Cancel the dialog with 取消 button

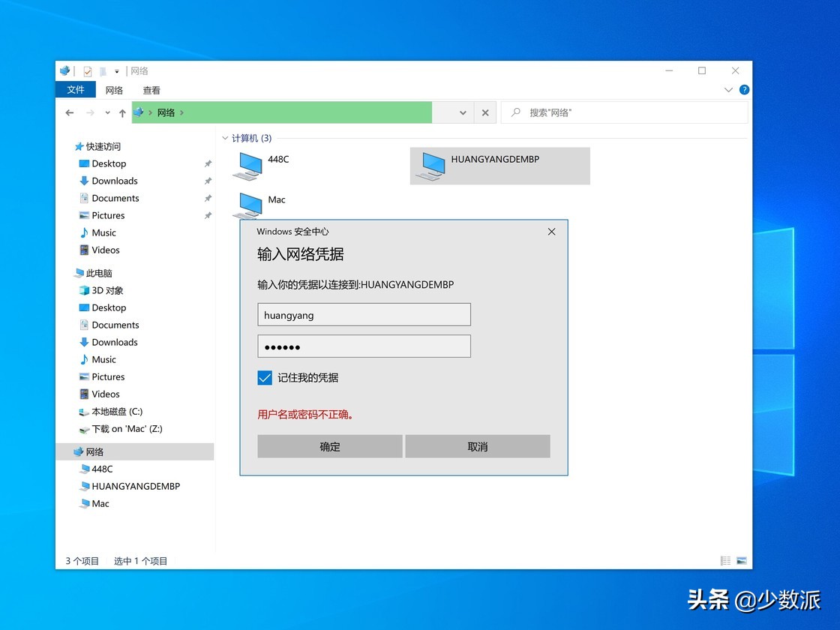coord(478,446)
